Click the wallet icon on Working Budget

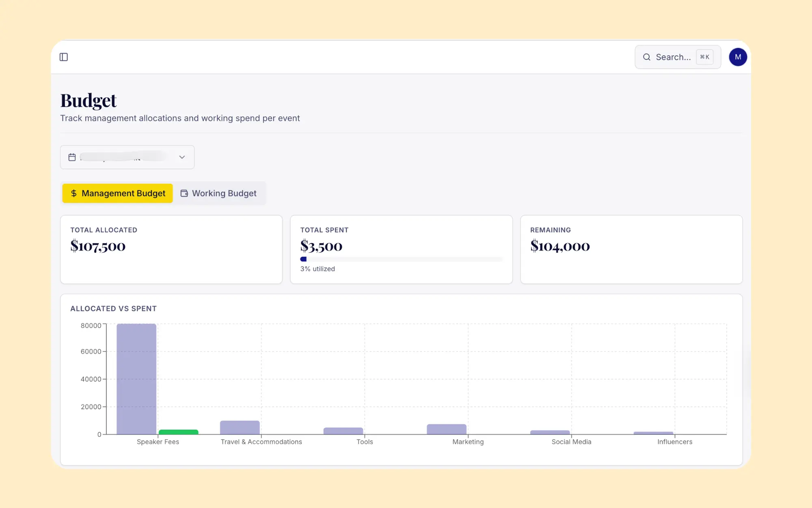tap(184, 193)
